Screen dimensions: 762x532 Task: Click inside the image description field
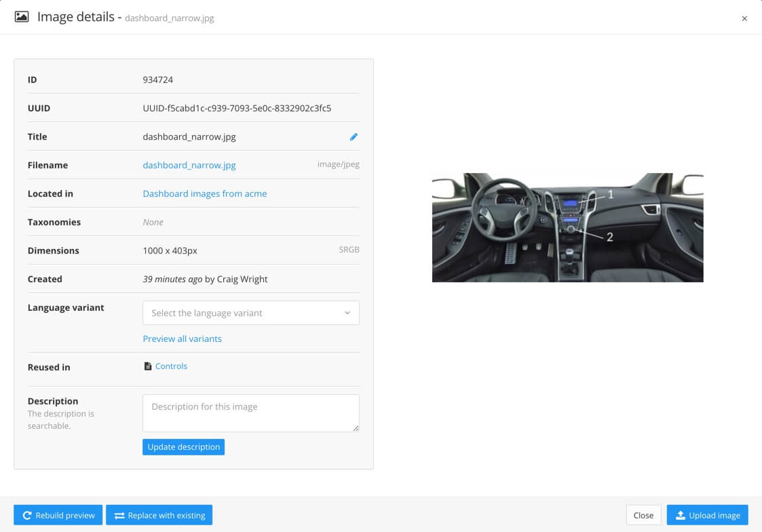(250, 413)
